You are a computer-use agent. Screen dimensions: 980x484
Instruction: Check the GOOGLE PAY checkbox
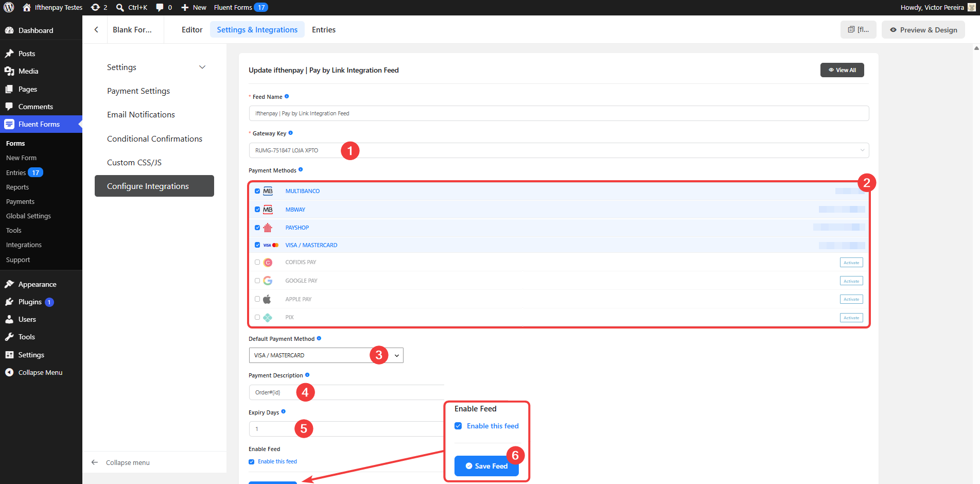coord(257,281)
